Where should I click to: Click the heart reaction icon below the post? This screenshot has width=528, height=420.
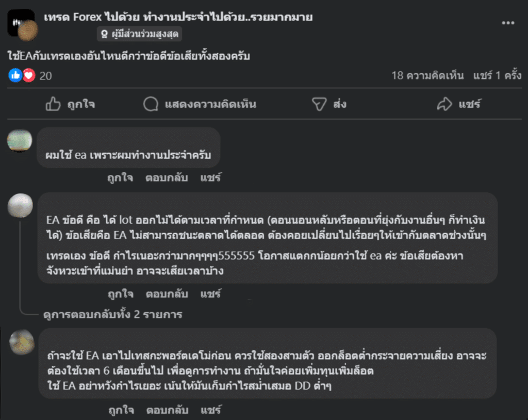point(29,75)
